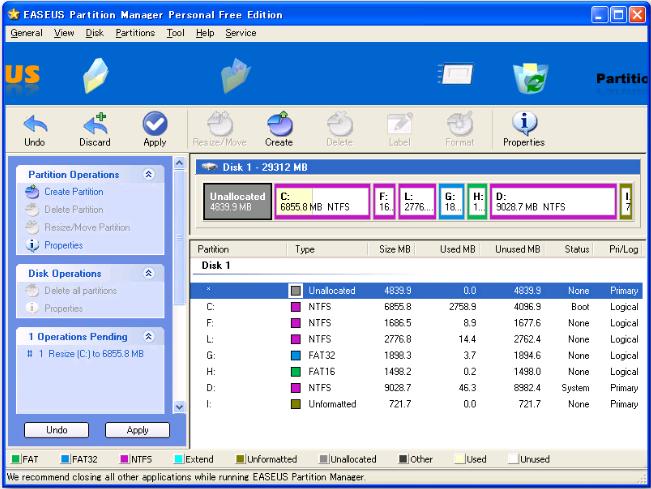The image size is (651, 489).
Task: Select the G: FAT32 row
Action: [416, 355]
